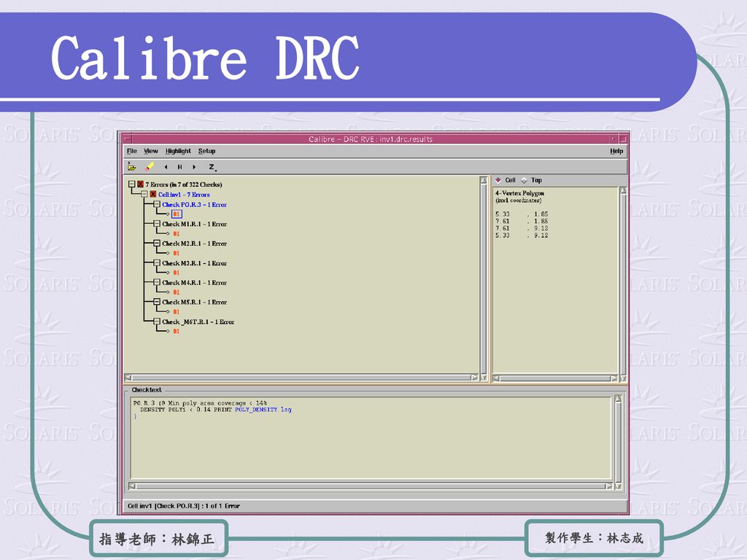Image resolution: width=747 pixels, height=560 pixels.
Task: Collapse the Check M3.R.1 node
Action: pyautogui.click(x=157, y=262)
